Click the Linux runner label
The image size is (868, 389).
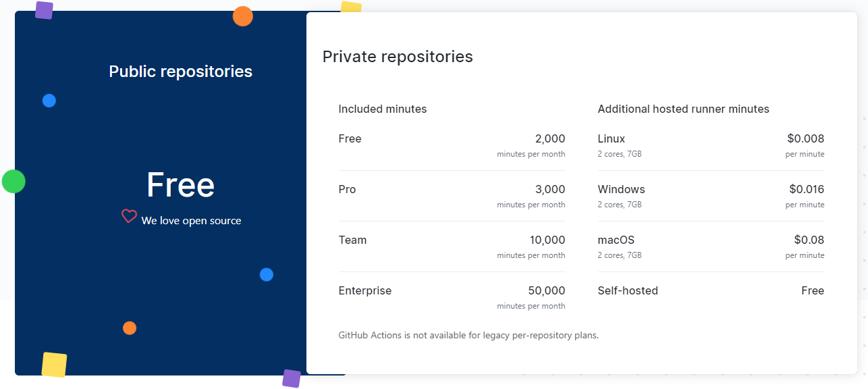click(611, 139)
